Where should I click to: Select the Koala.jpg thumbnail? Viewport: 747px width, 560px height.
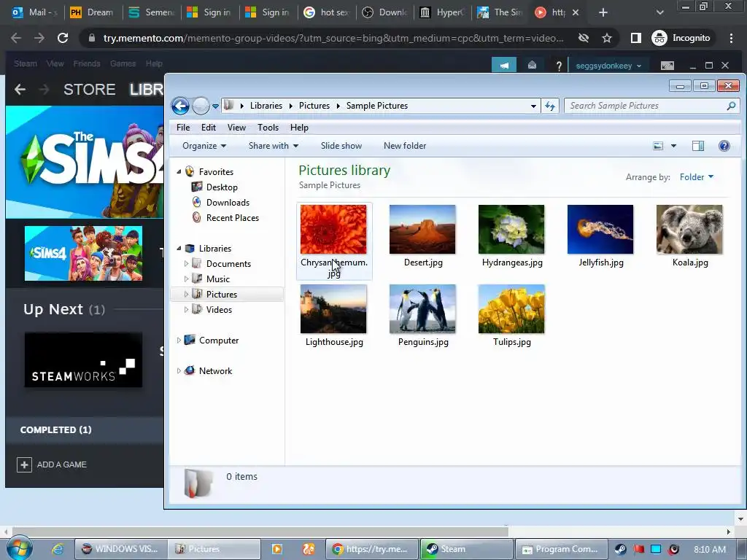click(689, 230)
